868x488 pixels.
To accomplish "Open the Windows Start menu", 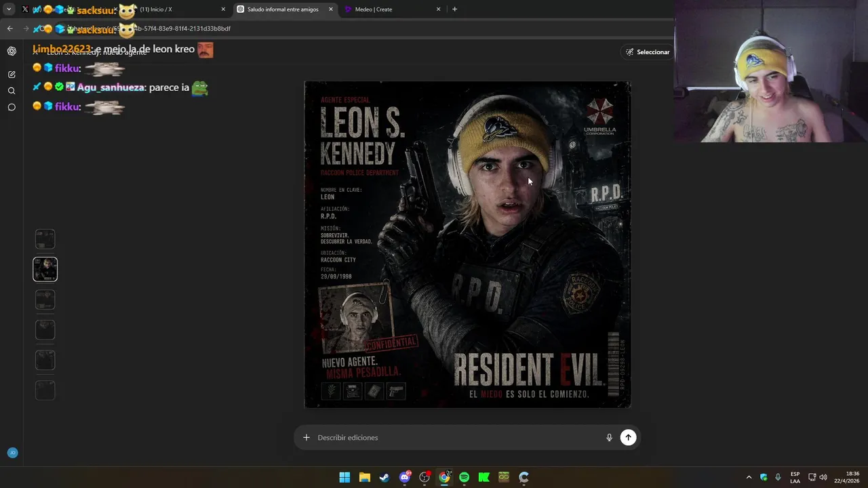I will [344, 477].
